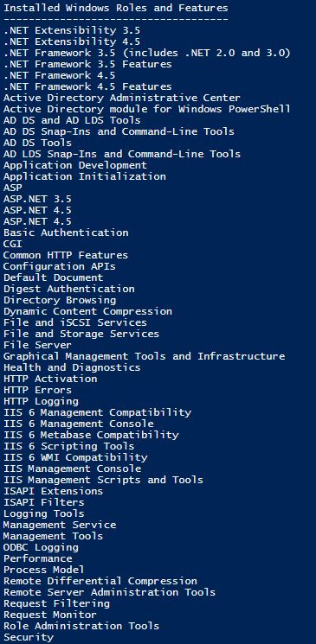
Task: Select 'File and iSCSI Services' line
Action: tap(74, 322)
